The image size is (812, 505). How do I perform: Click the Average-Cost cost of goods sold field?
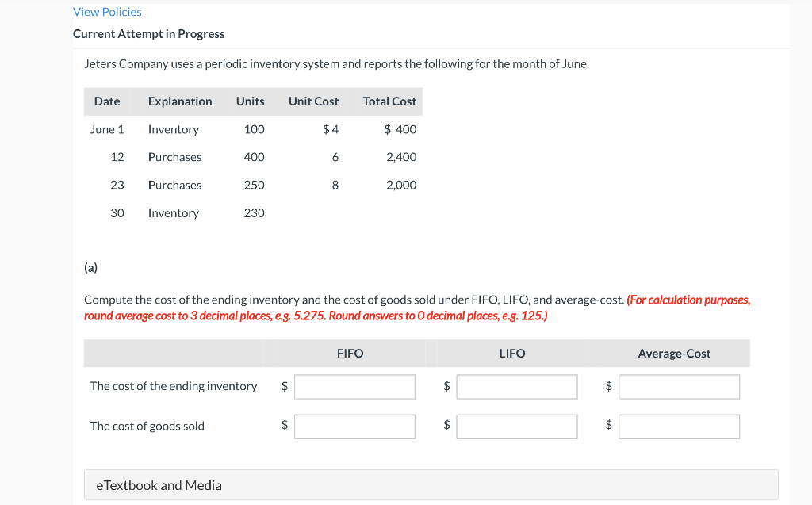pyautogui.click(x=679, y=426)
